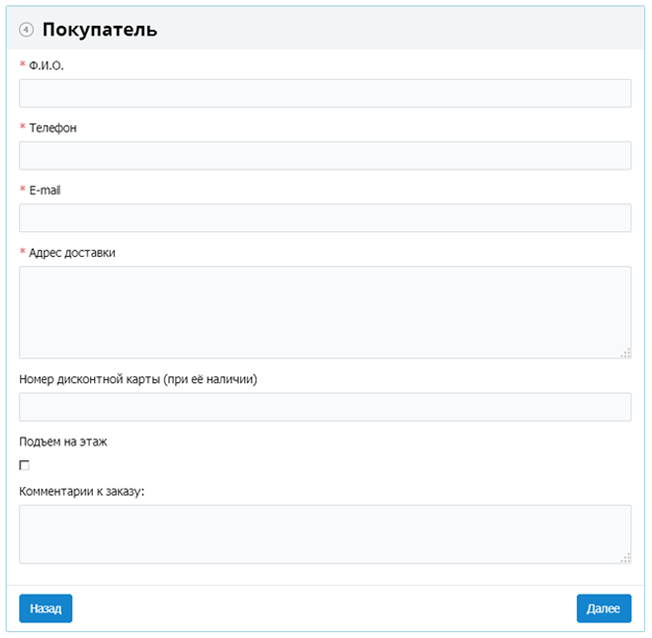Click the Адрес доставки label
652x638 pixels.
[72, 253]
